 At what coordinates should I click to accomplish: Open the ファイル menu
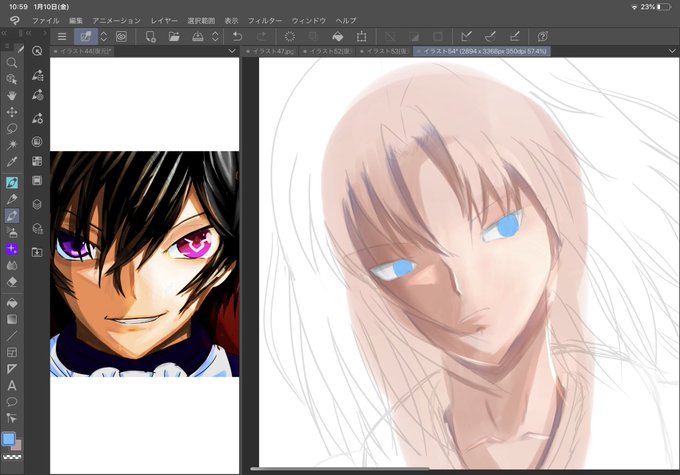click(46, 21)
